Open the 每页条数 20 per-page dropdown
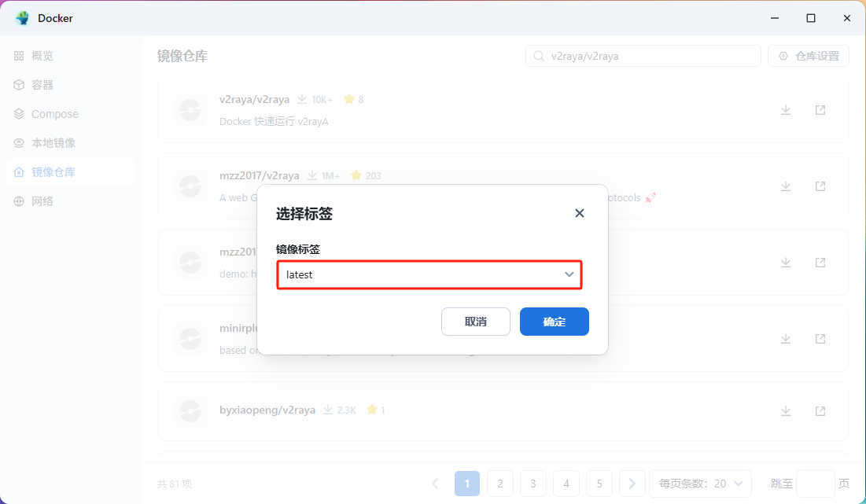Image resolution: width=866 pixels, height=504 pixels. 700,484
